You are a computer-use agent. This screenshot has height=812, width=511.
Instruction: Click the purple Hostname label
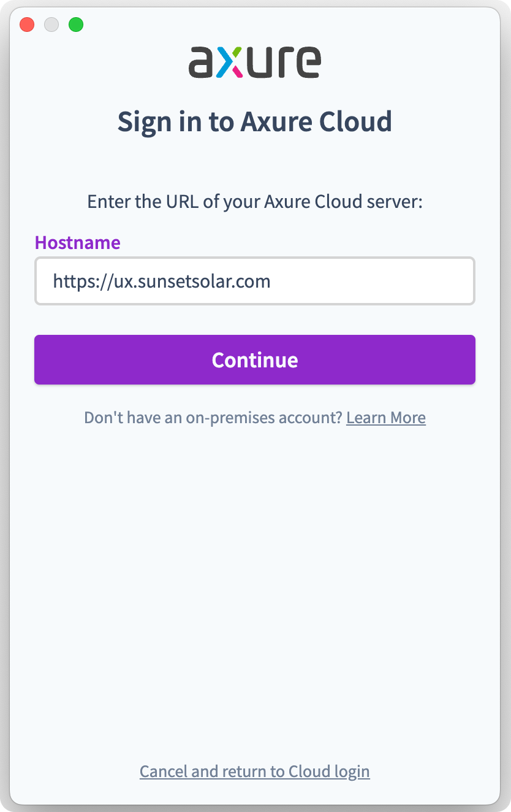[x=77, y=243]
